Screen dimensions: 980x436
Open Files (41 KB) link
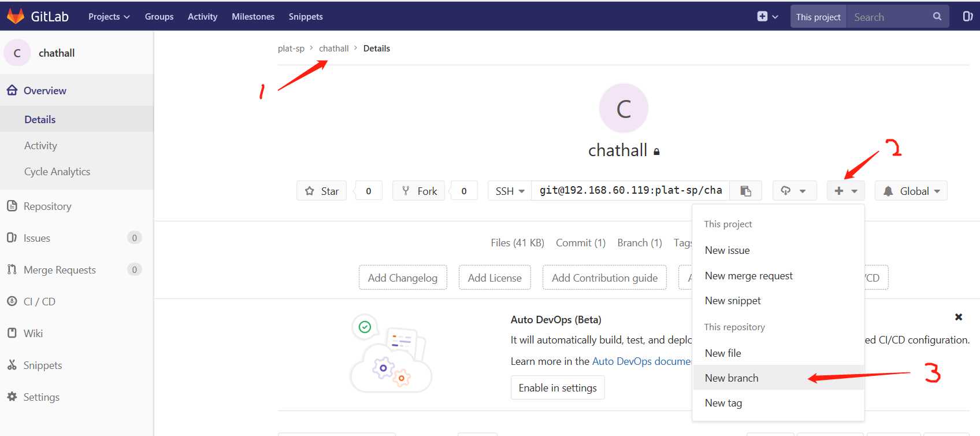click(518, 243)
